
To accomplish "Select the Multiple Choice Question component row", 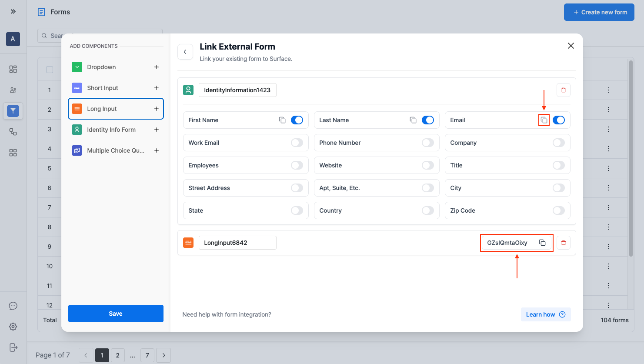I will coord(116,150).
